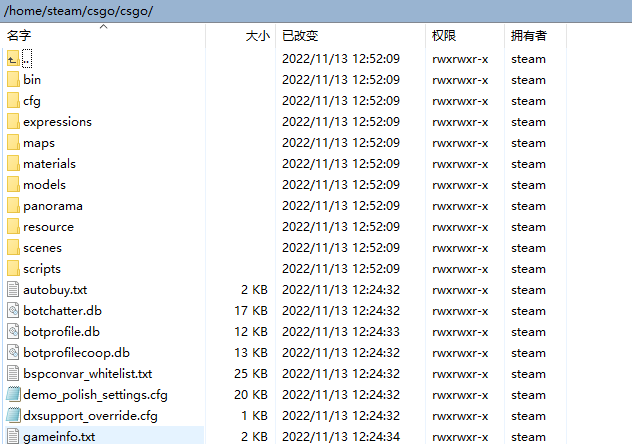Select the dxsupport_override.cfg file name
632x444 pixels.
coord(90,415)
